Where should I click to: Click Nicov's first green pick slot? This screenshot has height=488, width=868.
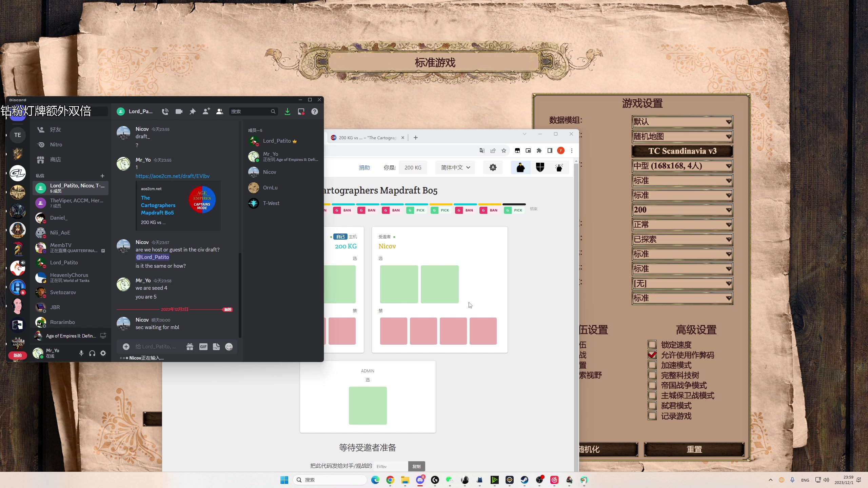pyautogui.click(x=399, y=284)
